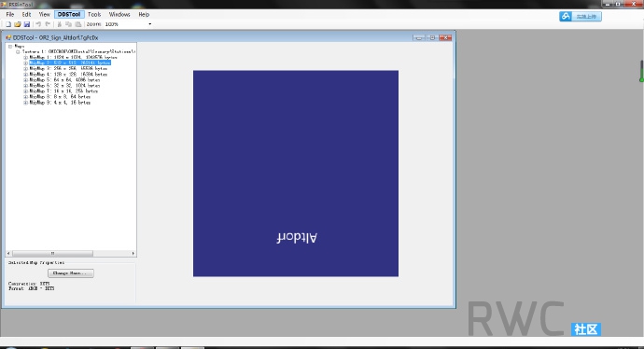Expand the MipMap 9 tree node

(25, 103)
